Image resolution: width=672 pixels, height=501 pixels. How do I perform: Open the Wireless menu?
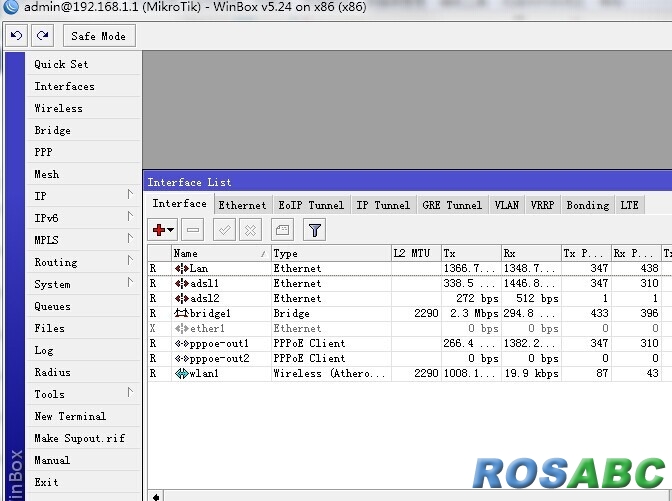pyautogui.click(x=84, y=108)
